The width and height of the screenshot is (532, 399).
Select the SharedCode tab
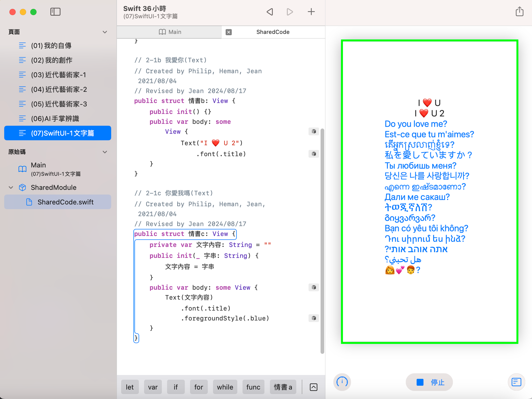(x=273, y=32)
